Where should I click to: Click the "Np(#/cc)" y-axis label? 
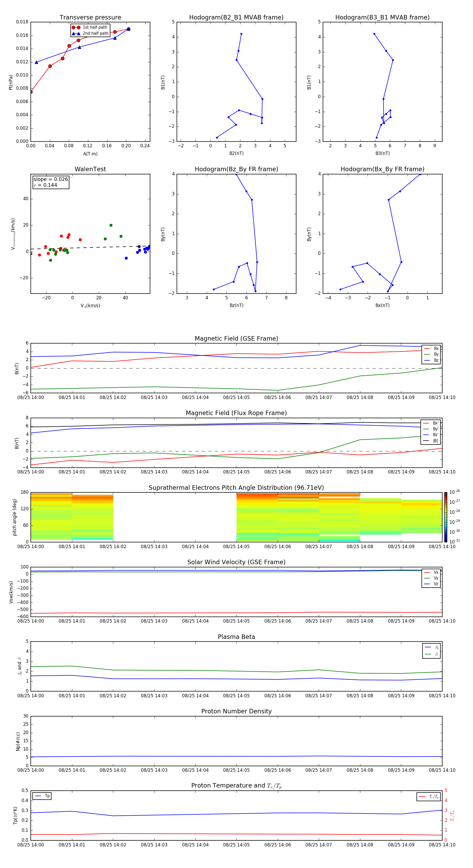(x=18, y=741)
